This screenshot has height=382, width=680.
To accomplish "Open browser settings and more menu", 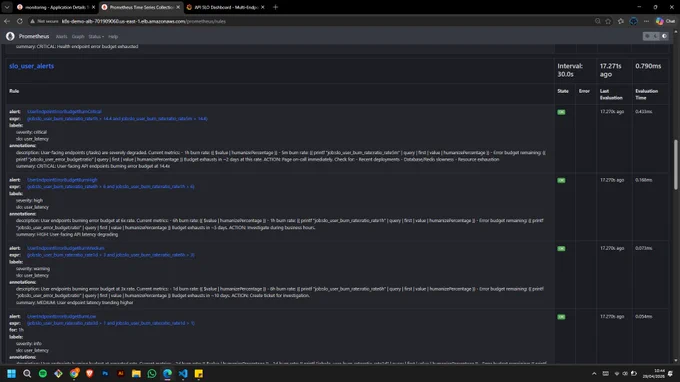I will pyautogui.click(x=646, y=21).
